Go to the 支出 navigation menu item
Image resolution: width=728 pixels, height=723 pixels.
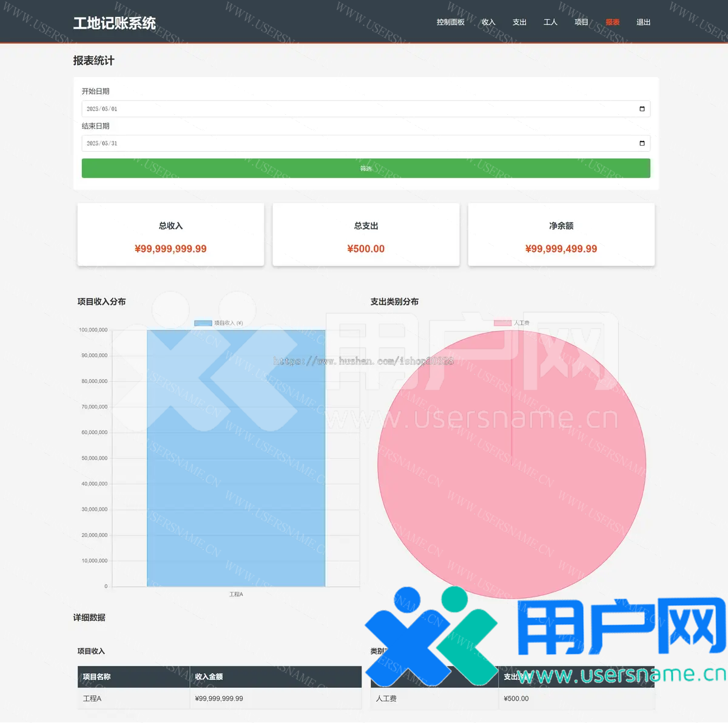coord(519,22)
